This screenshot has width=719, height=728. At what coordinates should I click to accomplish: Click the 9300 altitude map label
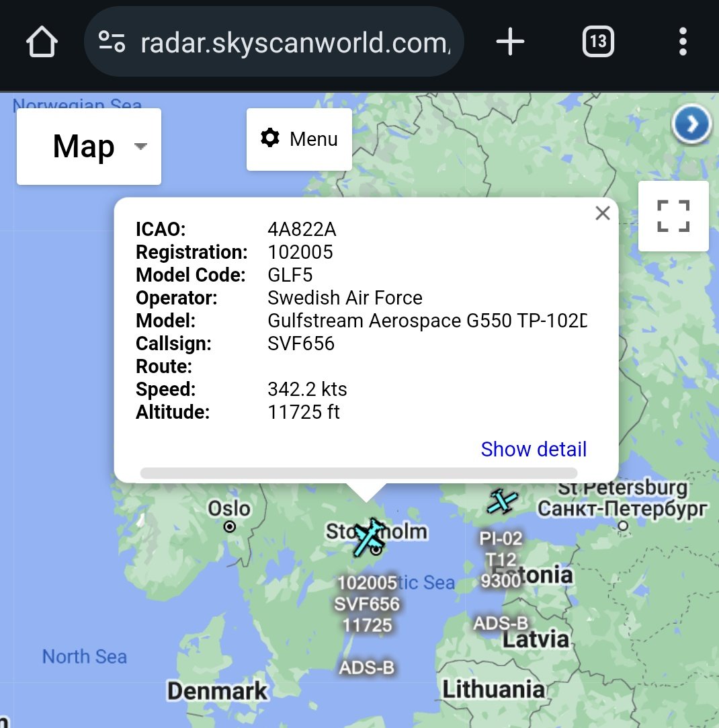[501, 581]
